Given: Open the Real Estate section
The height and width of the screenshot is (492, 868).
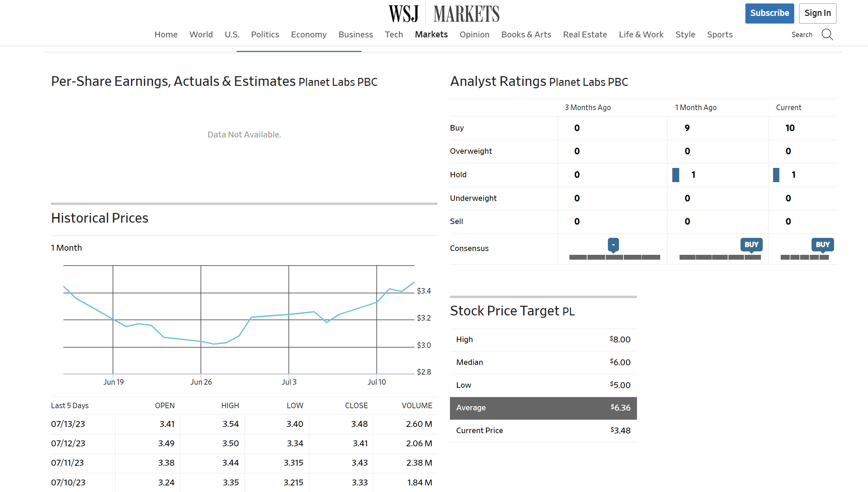Looking at the screenshot, I should [585, 35].
